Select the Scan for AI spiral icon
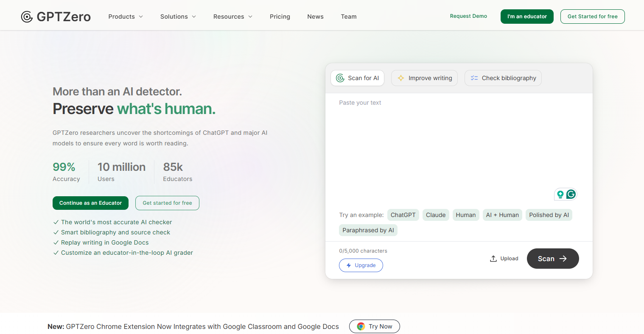This screenshot has height=334, width=644. point(340,78)
